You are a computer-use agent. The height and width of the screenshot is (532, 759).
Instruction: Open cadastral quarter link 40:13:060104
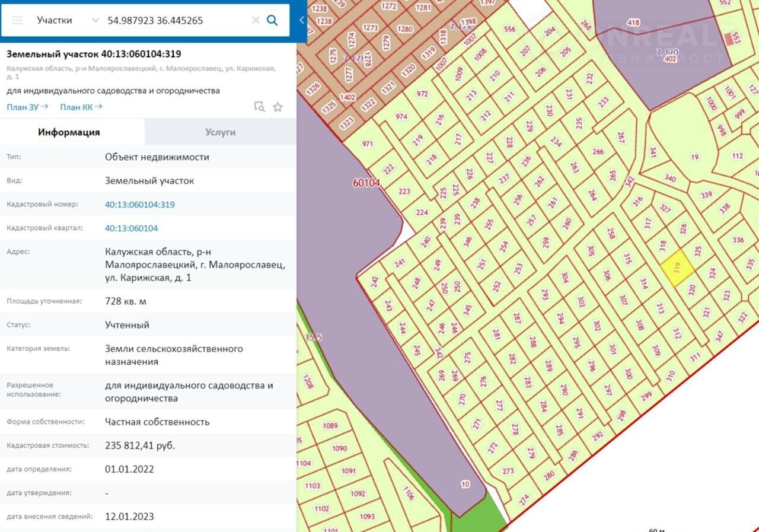click(131, 228)
